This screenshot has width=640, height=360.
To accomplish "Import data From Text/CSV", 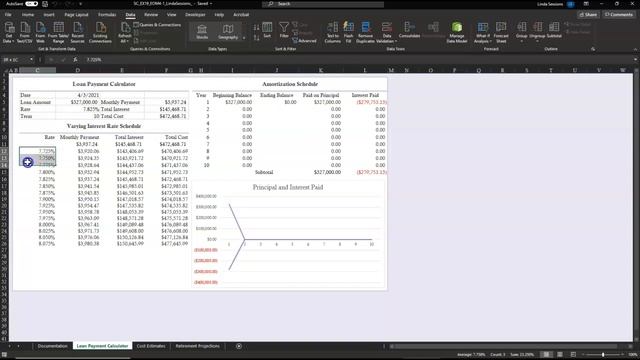I will point(24,33).
